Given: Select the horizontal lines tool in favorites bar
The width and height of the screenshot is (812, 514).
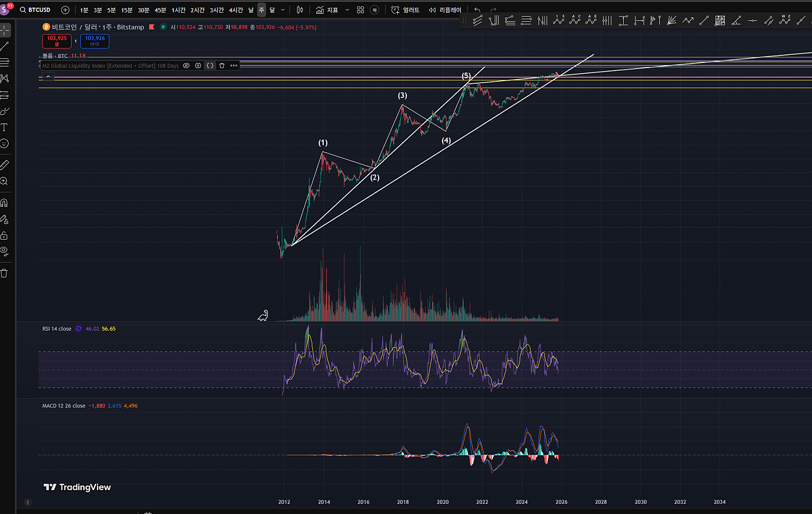Looking at the screenshot, I should coord(526,21).
